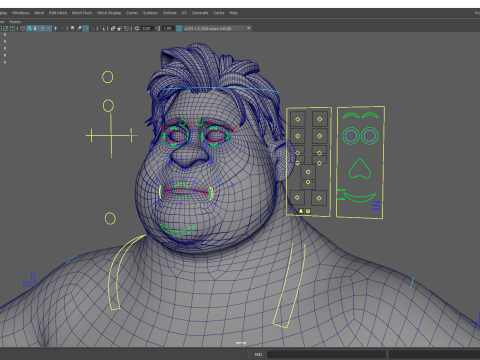
Task: Click the square icon before the exposure reset icon
Action: [x=126, y=28]
